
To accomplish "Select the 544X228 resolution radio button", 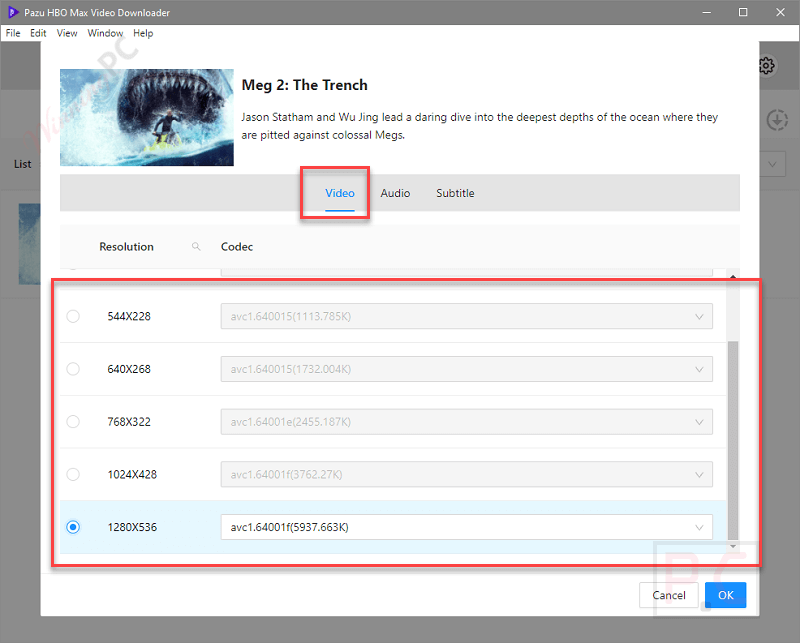I will click(x=73, y=316).
